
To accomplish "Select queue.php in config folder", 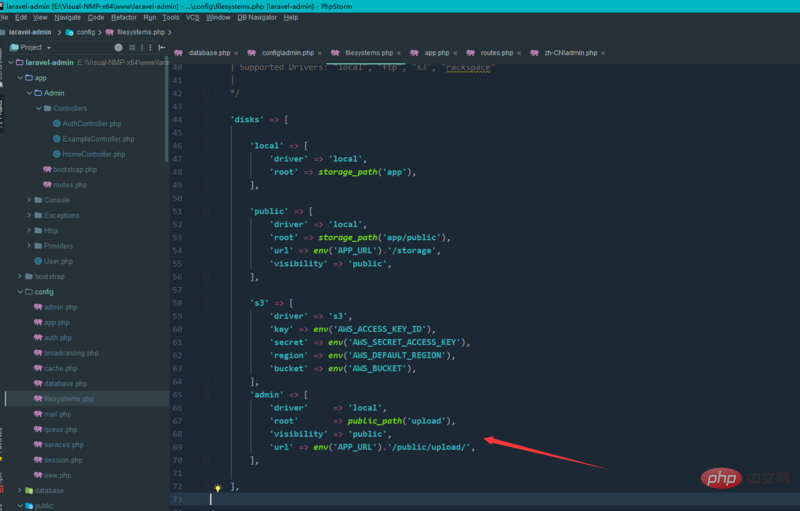I will point(60,429).
